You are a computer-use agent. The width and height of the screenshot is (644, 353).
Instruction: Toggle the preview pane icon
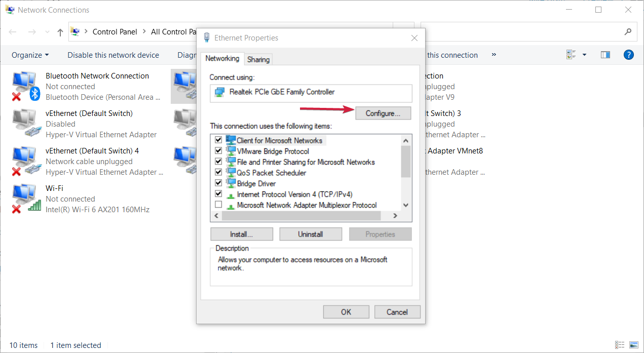point(605,55)
